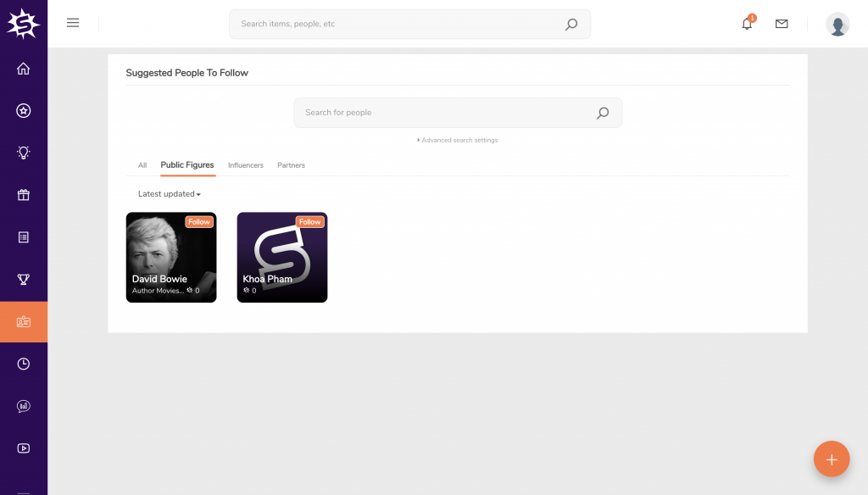Expand Advanced search settings
Viewport: 868px width, 495px height.
click(457, 140)
